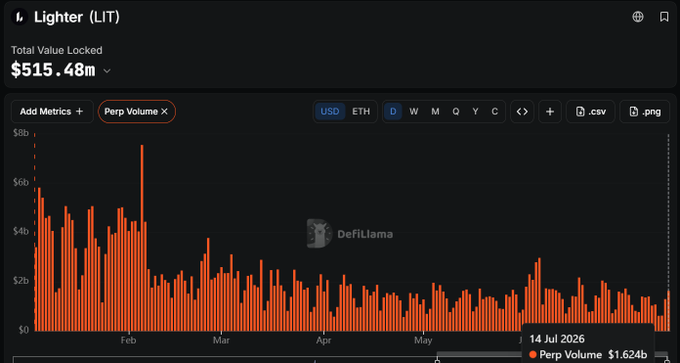Click the Total Value Locked label
Screen dimensions: 680x363
coord(57,50)
